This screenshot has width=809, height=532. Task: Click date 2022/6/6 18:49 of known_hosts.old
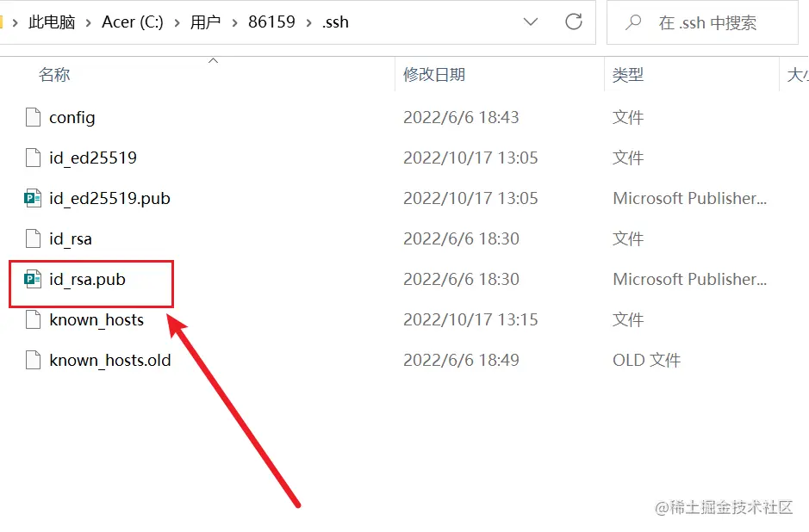pyautogui.click(x=461, y=360)
